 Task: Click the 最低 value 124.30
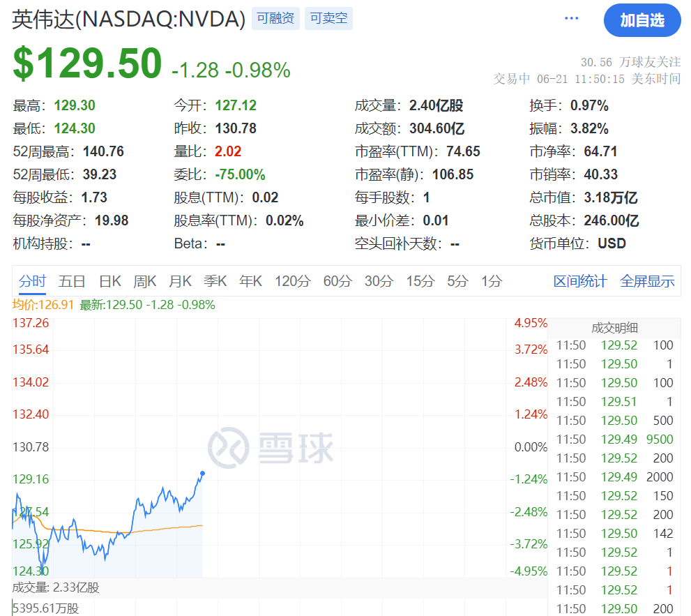point(75,128)
